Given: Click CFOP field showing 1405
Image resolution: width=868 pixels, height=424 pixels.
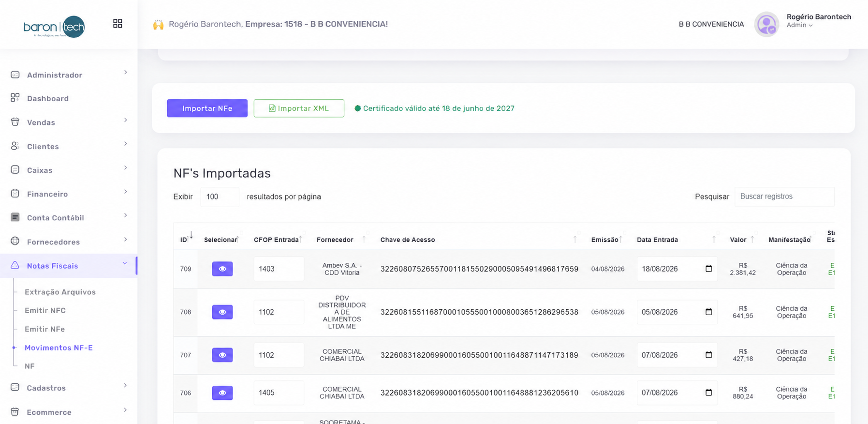Looking at the screenshot, I should (279, 393).
